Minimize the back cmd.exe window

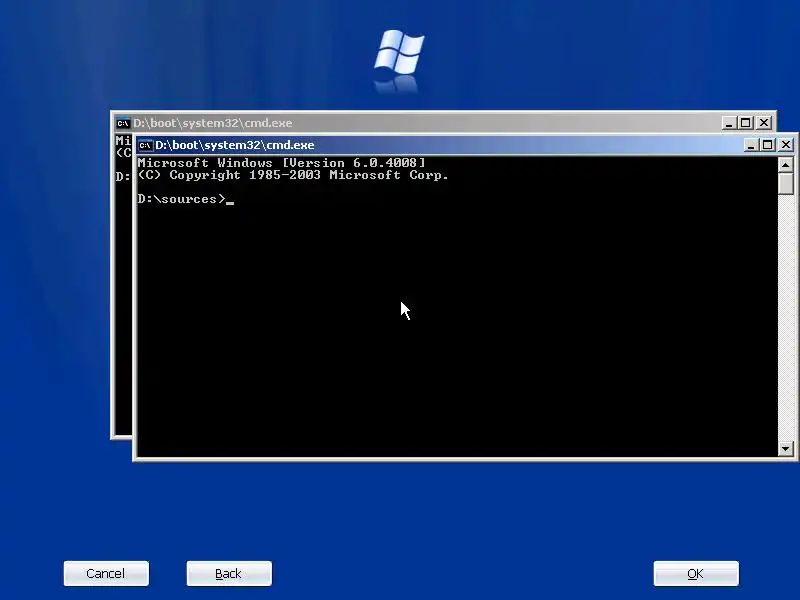[x=729, y=123]
